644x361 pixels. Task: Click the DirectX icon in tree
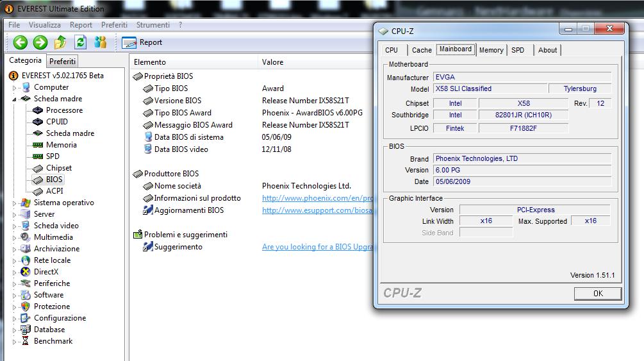[26, 272]
